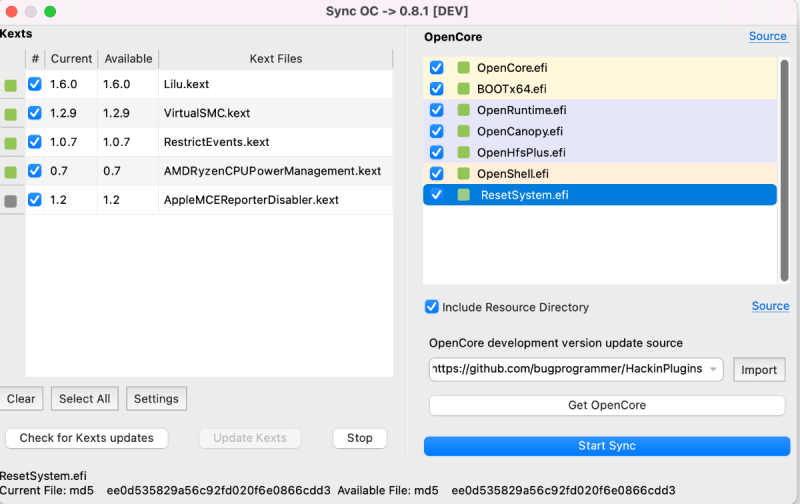Click green indicator next to OpenCanopy.efi
Image resolution: width=800 pixels, height=504 pixels.
tap(463, 131)
